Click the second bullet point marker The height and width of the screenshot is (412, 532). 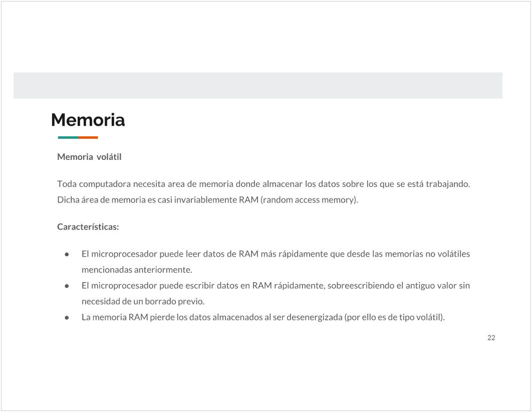(66, 286)
